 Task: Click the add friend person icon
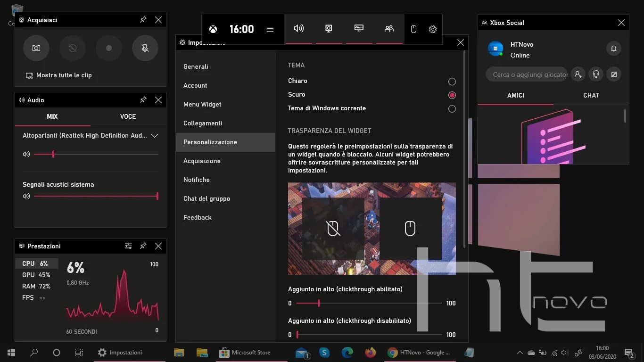578,74
